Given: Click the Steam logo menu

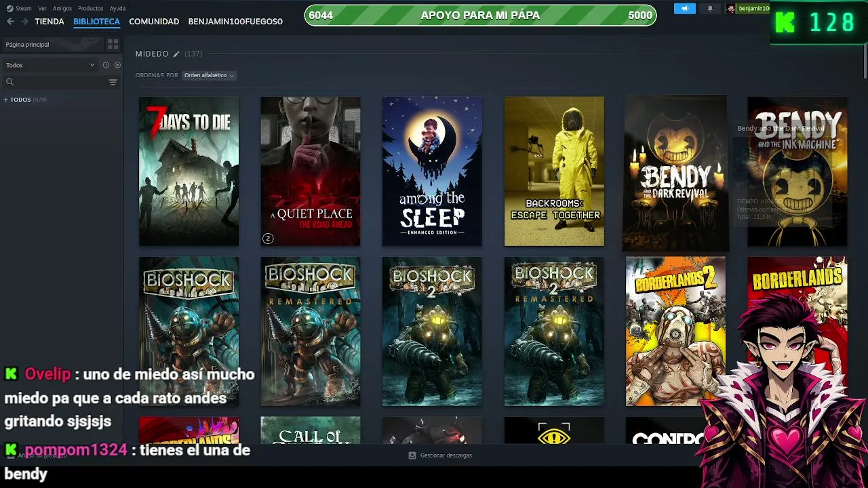Looking at the screenshot, I should tap(9, 8).
